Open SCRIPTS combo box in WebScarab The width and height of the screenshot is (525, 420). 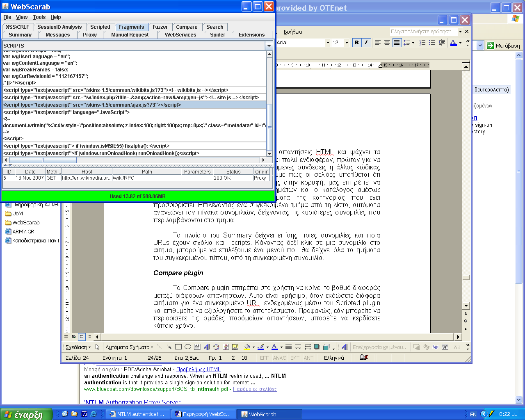[x=269, y=46]
